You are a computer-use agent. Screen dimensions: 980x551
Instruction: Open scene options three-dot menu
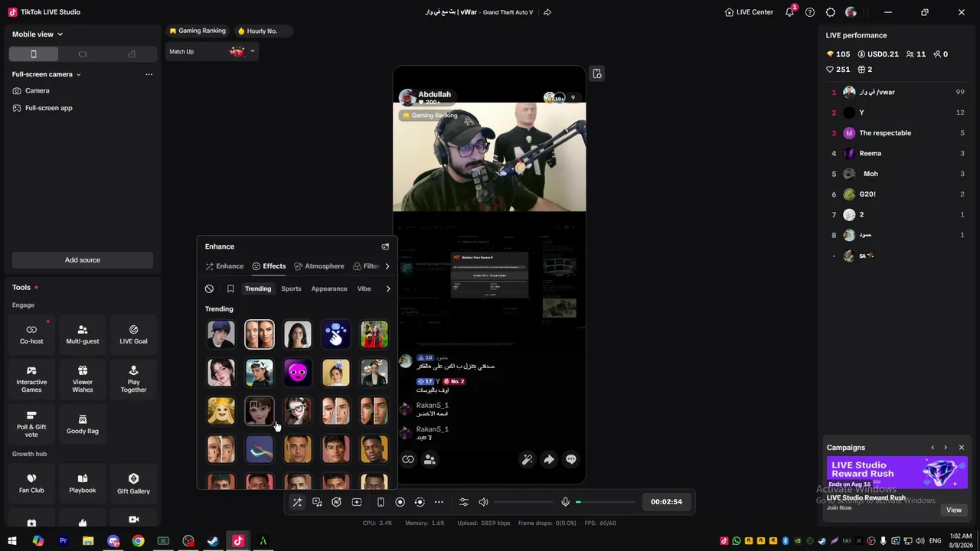point(149,74)
